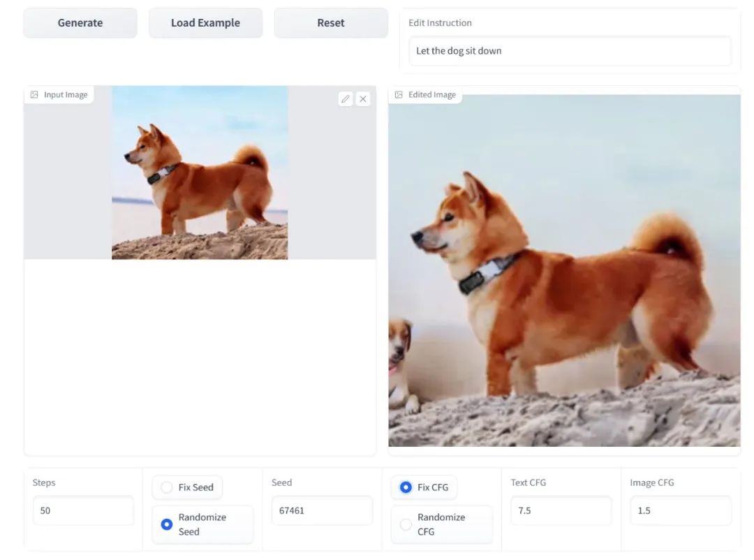
Task: Select the Fix CFG radio button
Action: pyautogui.click(x=406, y=487)
